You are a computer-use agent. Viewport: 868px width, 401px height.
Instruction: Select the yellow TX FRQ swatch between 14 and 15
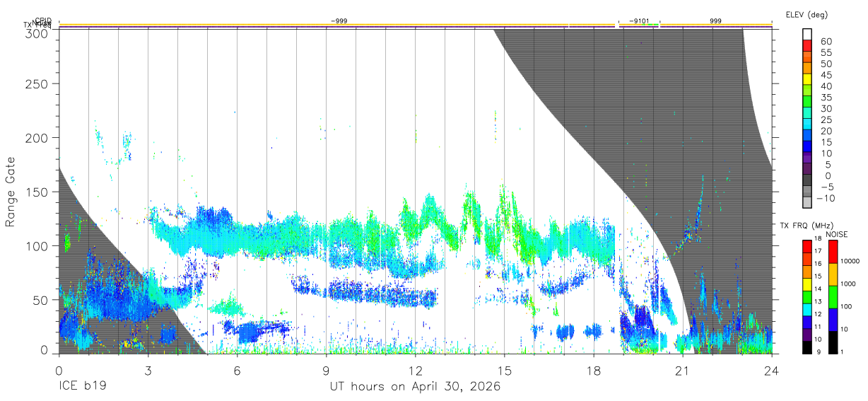tap(806, 284)
